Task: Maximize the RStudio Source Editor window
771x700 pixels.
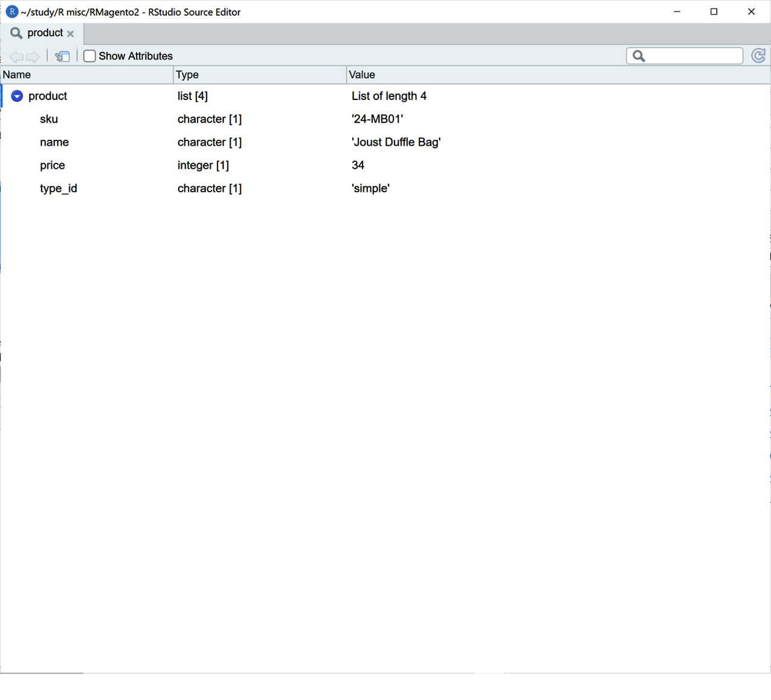Action: pos(714,11)
